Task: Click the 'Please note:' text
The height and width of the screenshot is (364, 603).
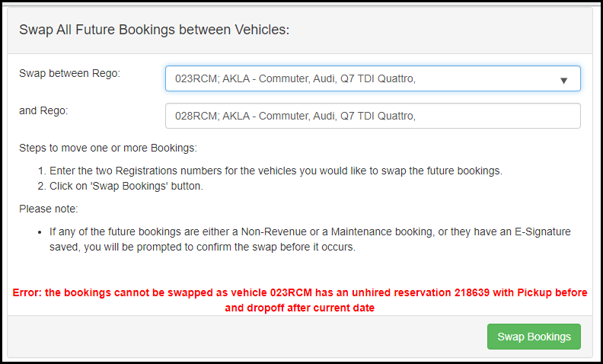Action: coord(49,209)
